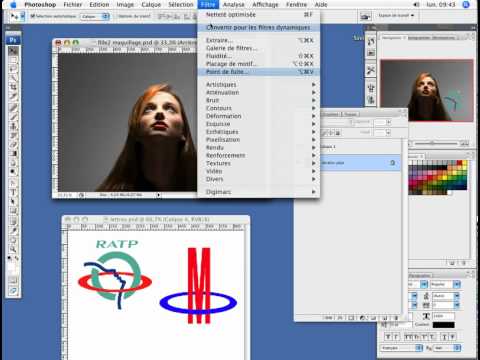This screenshot has height=360, width=480.
Task: Toggle Subscript text style
Action: point(432,337)
